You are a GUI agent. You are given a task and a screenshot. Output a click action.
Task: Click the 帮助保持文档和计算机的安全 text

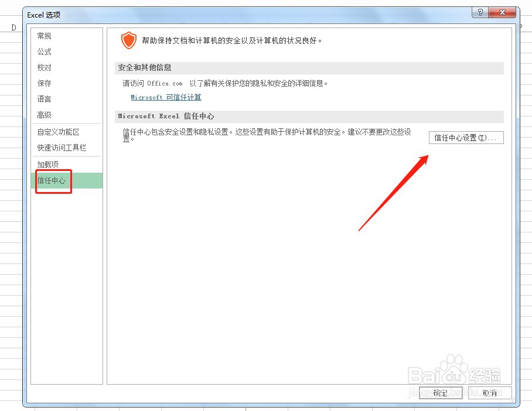coord(232,41)
